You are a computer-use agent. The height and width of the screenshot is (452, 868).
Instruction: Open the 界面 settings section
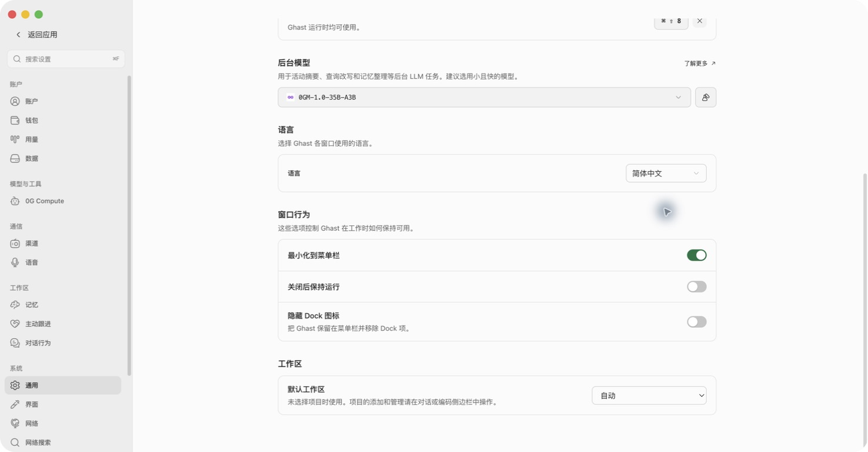pyautogui.click(x=63, y=404)
